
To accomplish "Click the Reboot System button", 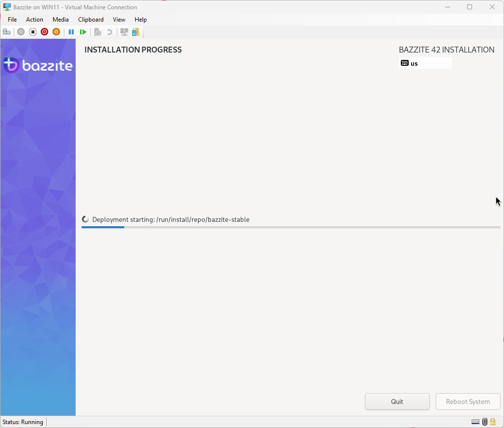I will 468,401.
